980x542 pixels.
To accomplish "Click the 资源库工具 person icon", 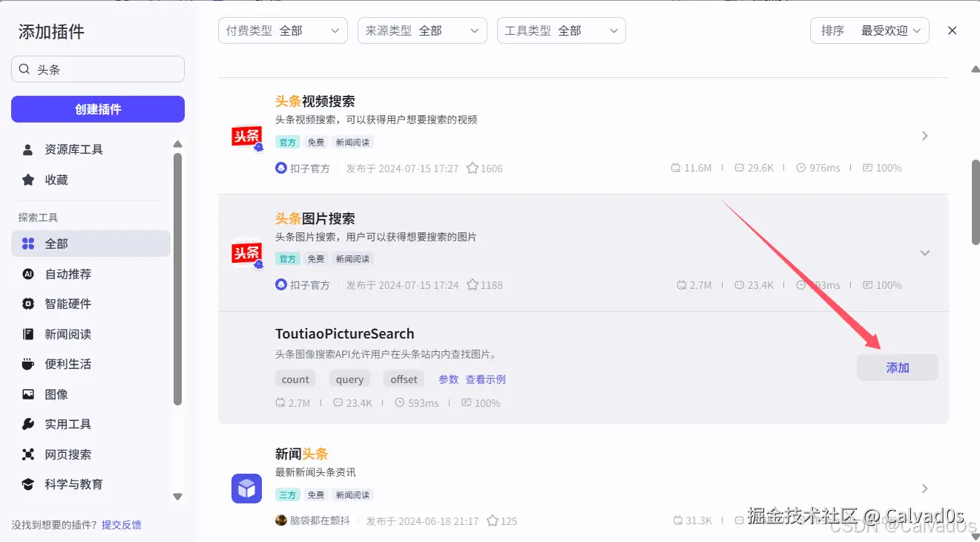I will click(x=28, y=150).
